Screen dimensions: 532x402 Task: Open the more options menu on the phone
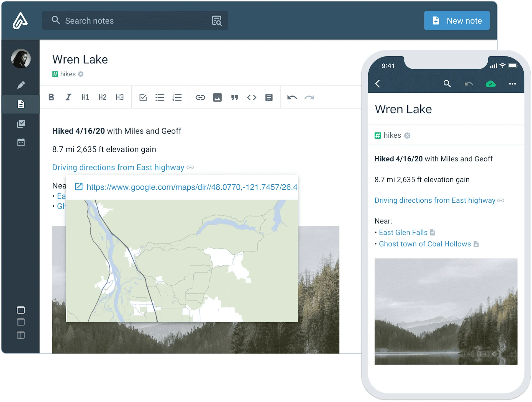[x=513, y=84]
